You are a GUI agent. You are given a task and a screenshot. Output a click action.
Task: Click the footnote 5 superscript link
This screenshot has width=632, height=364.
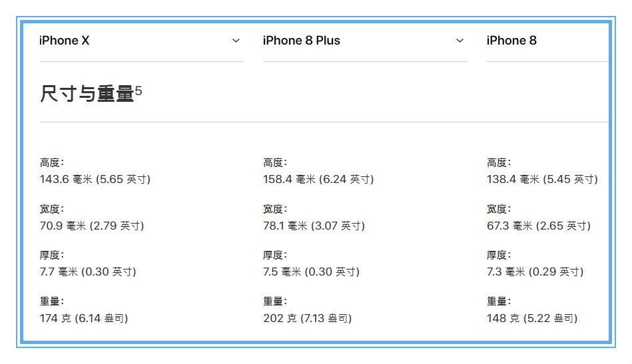pyautogui.click(x=139, y=91)
